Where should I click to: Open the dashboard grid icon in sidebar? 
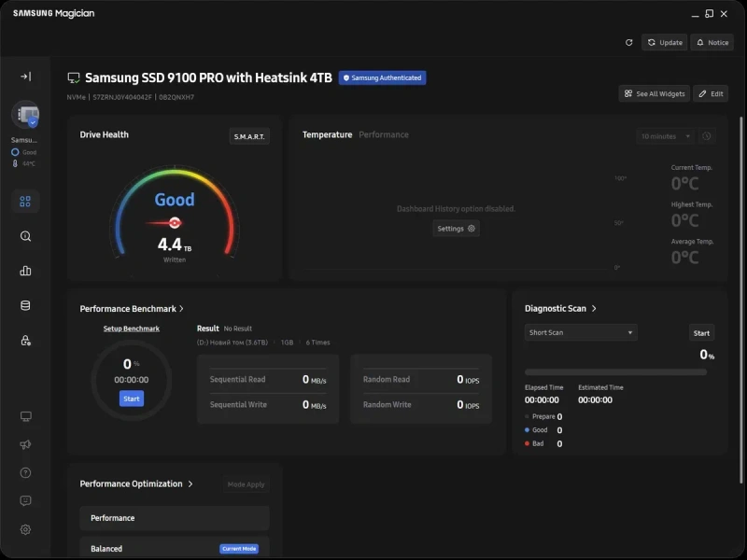click(x=25, y=202)
